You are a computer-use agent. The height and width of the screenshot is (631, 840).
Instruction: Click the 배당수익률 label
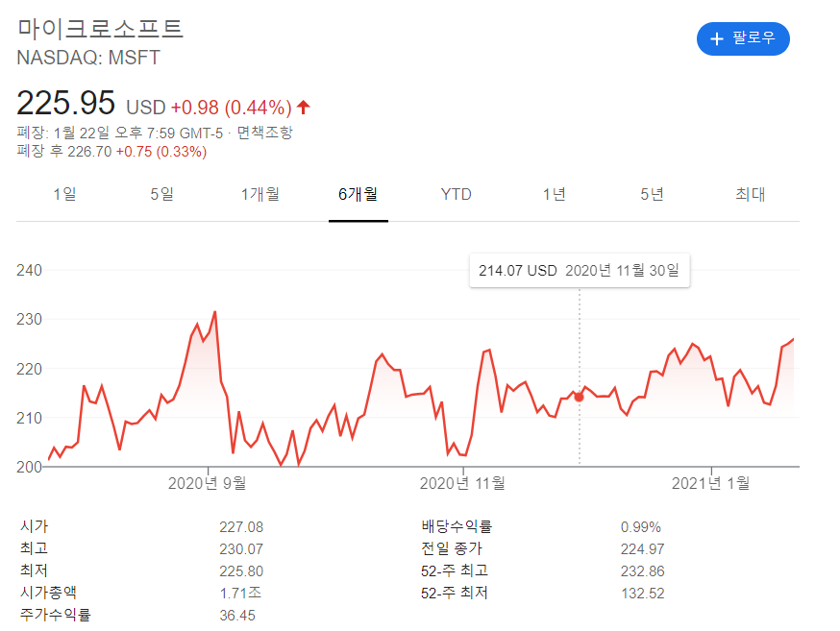tap(457, 526)
